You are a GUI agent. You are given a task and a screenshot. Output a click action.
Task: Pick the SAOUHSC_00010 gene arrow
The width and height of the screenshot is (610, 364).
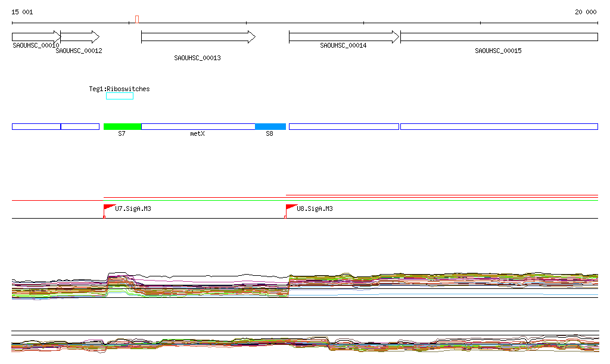pos(36,37)
